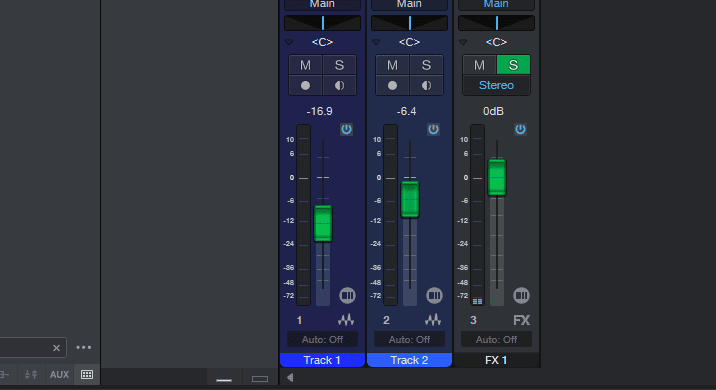Click channel number 1 on Track 1
Image resolution: width=716 pixels, height=390 pixels.
299,320
